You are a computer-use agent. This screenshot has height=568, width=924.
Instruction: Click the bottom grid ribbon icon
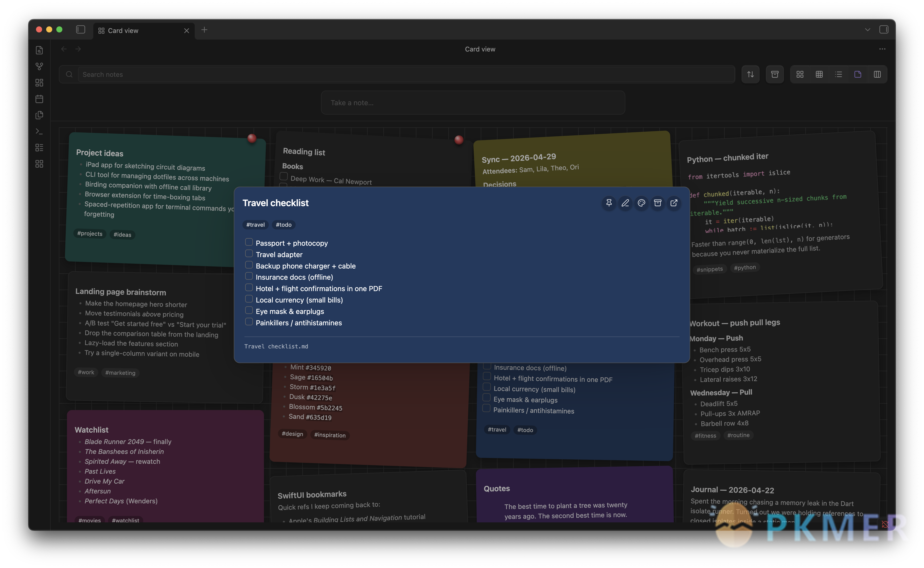[x=39, y=164]
